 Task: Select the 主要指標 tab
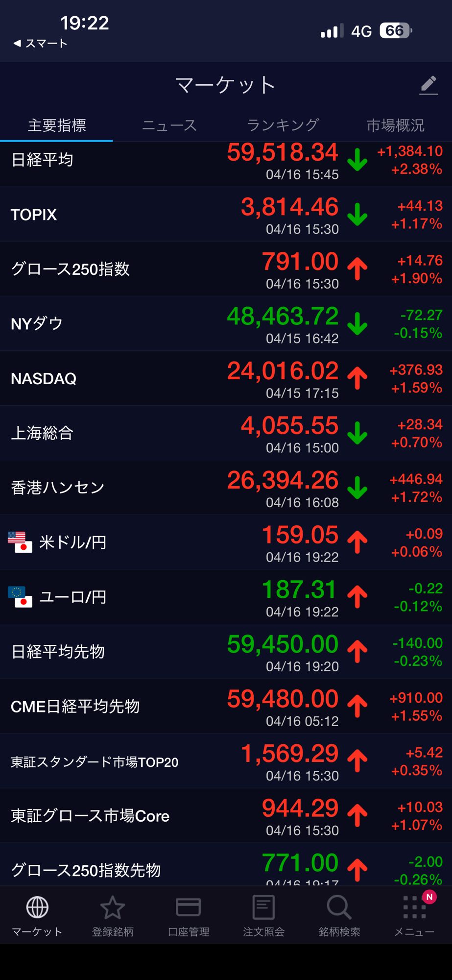(57, 125)
